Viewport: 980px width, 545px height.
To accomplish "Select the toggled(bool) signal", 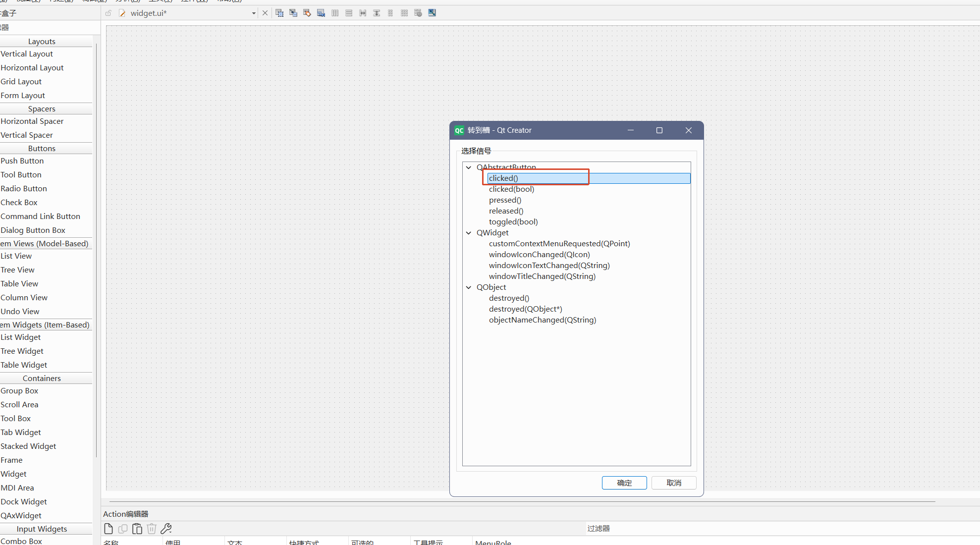I will tap(513, 222).
